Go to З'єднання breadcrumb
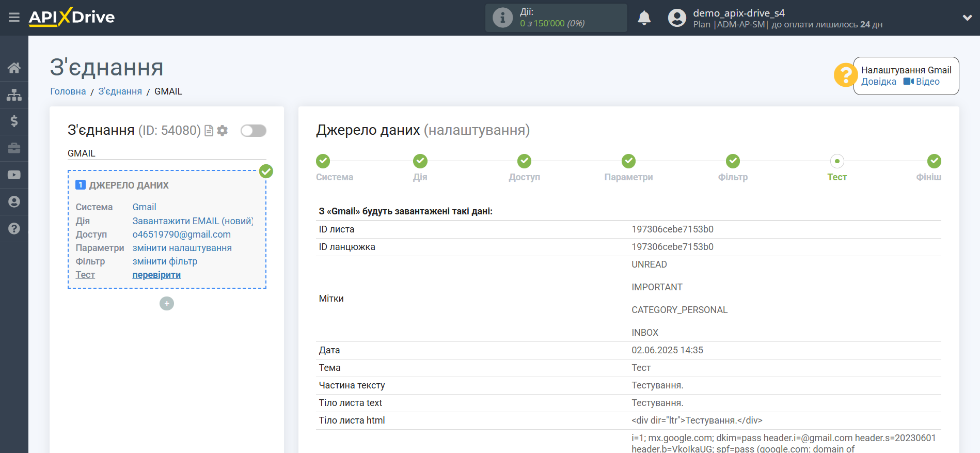This screenshot has height=453, width=980. 120,91
